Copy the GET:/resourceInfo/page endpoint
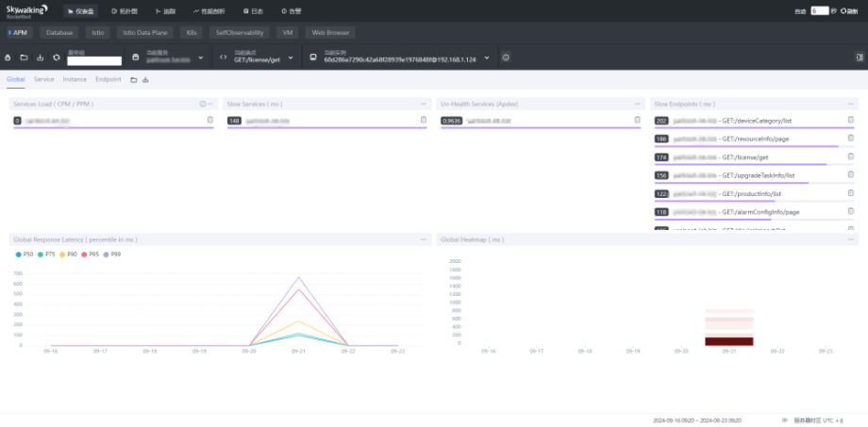Viewport: 868px width, 427px height. (851, 139)
